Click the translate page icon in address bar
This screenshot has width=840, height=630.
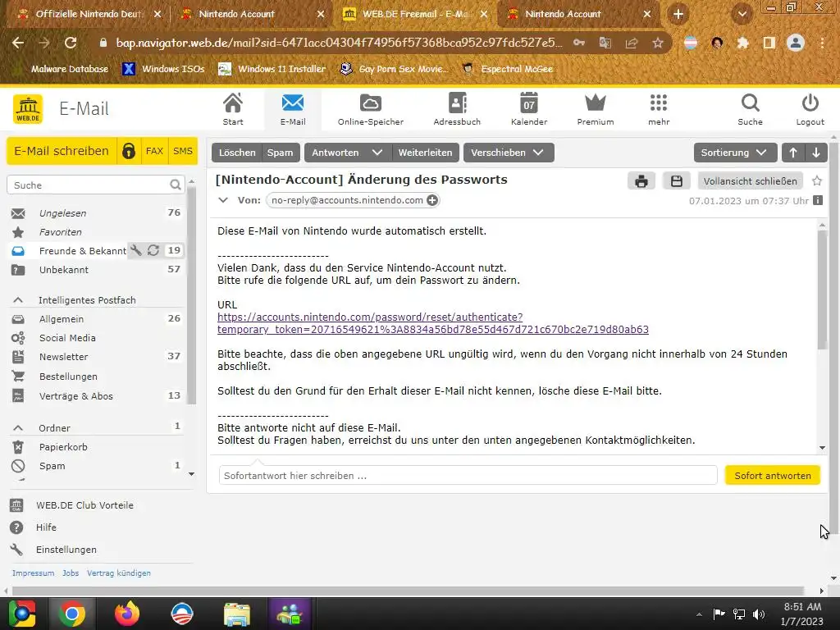605,43
